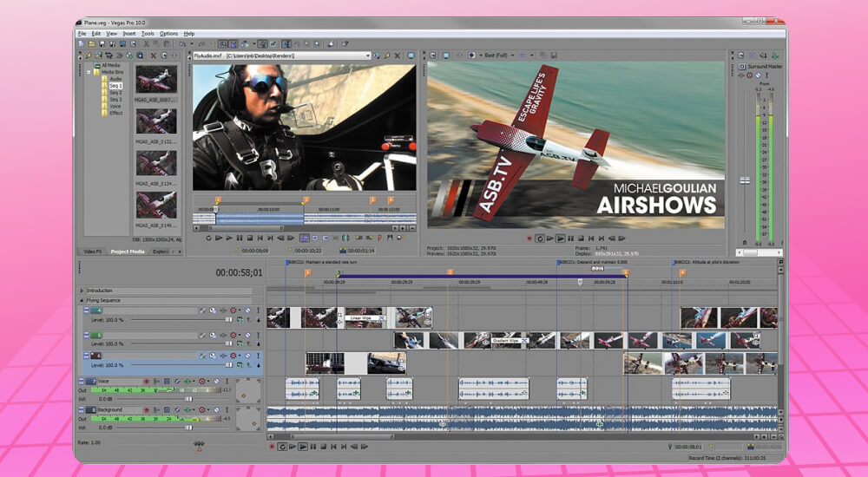Collapse the Media Bins tree node
This screenshot has width=868, height=477.
pos(89,72)
